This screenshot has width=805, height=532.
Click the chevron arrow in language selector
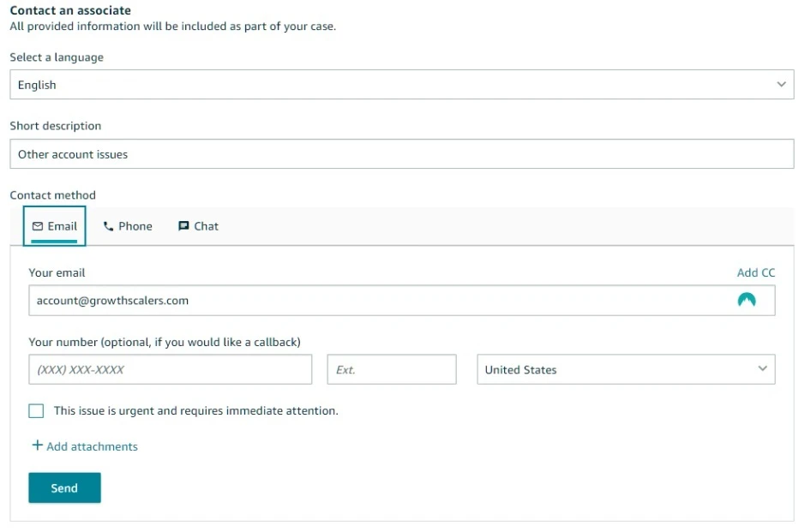(781, 84)
